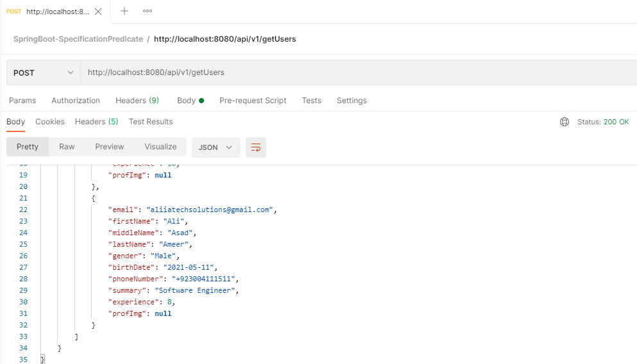Switch to the Params tab
The height and width of the screenshot is (364, 637).
(22, 100)
